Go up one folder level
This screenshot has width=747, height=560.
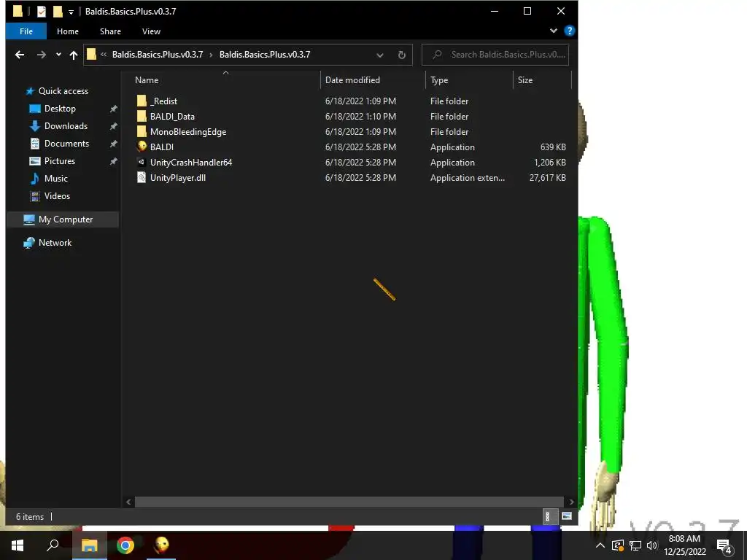tap(74, 55)
